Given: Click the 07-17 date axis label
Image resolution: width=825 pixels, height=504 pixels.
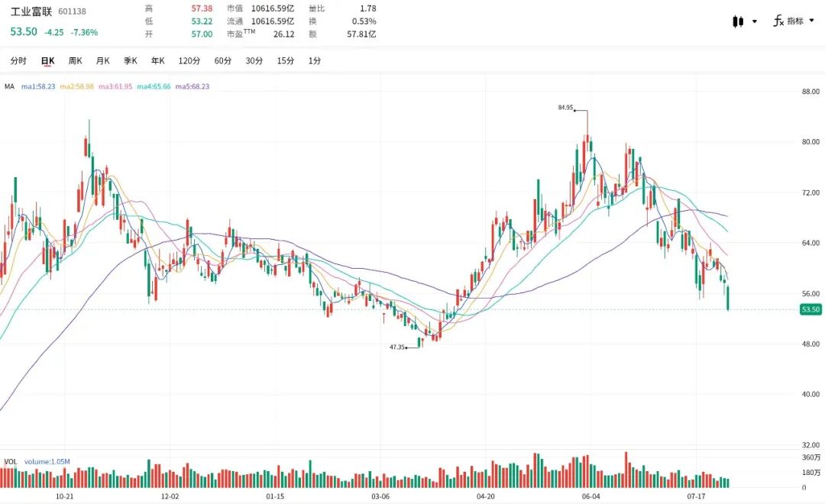Looking at the screenshot, I should coord(696,496).
